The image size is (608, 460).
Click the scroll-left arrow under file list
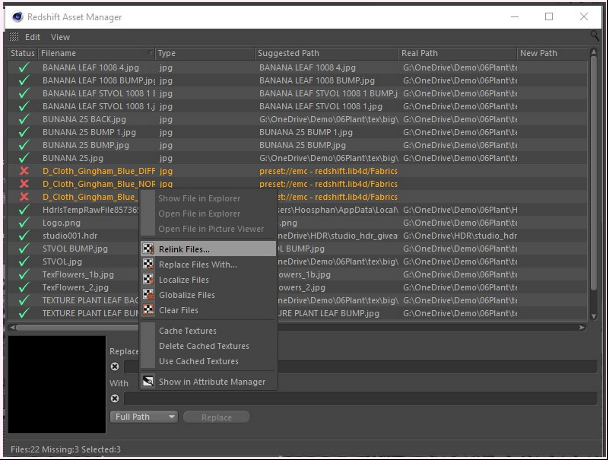(x=12, y=328)
